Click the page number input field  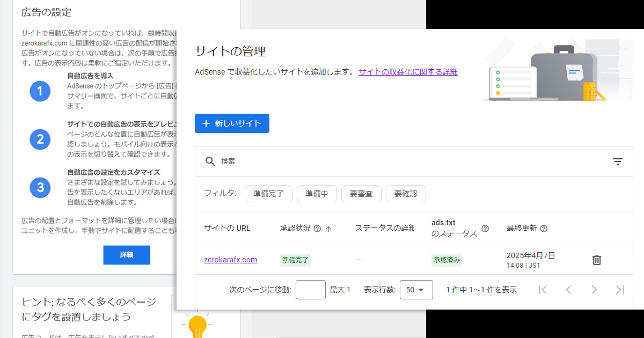click(310, 290)
